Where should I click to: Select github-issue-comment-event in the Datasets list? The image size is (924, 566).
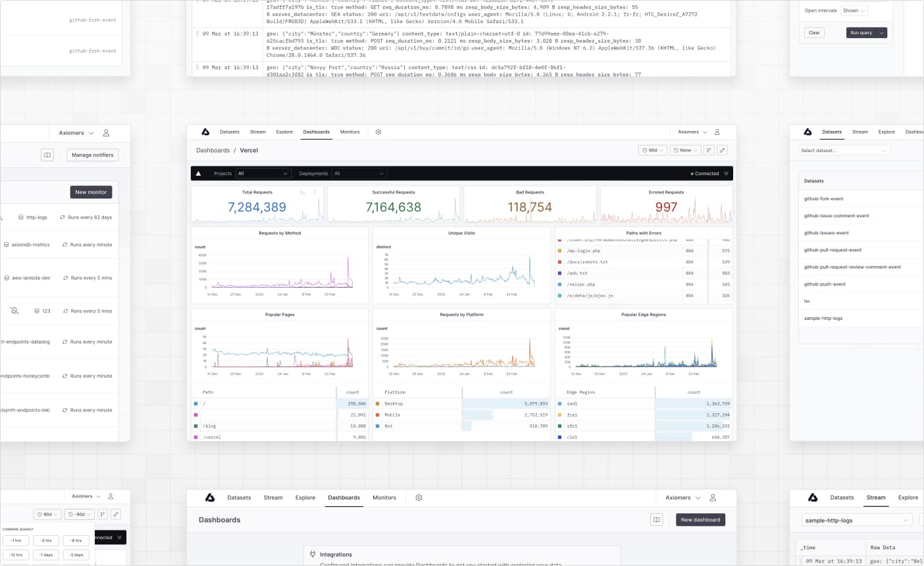(836, 216)
